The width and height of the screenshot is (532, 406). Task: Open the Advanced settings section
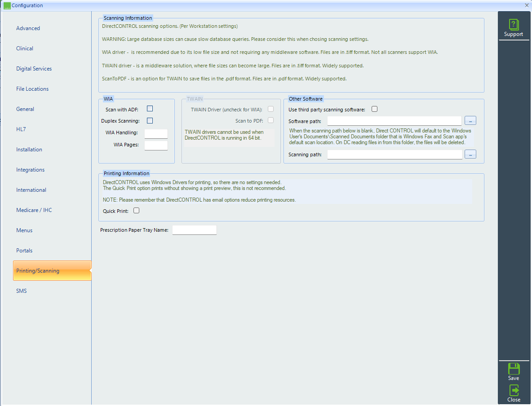pyautogui.click(x=28, y=28)
